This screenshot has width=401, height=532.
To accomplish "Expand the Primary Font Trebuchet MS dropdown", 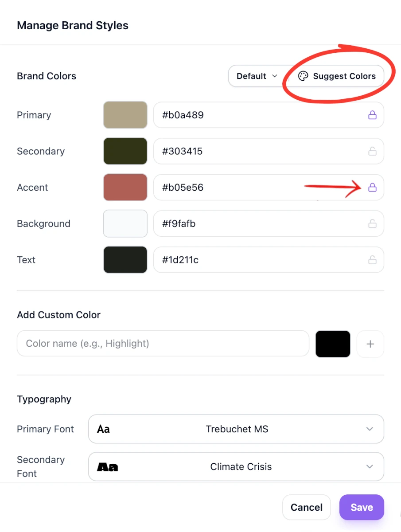I will pyautogui.click(x=236, y=429).
